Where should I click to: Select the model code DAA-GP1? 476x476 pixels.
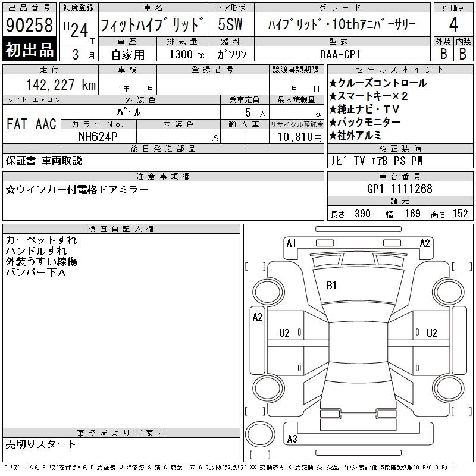pos(341,54)
